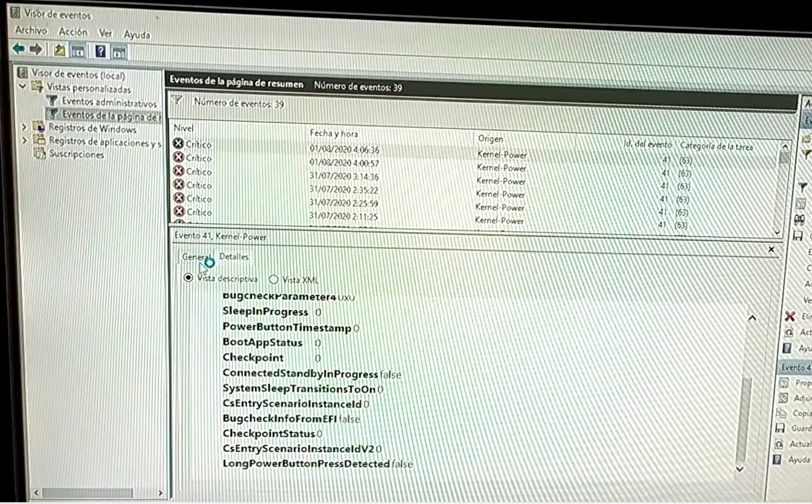Click the filter icon beside Eventos administrativos
The width and height of the screenshot is (812, 504).
click(x=52, y=101)
